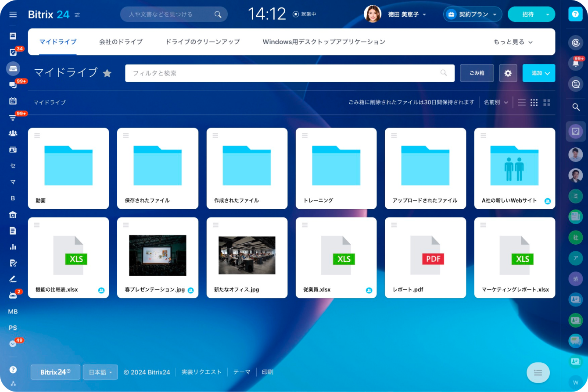
Task: Open the right sidebar search icon
Action: tap(576, 107)
